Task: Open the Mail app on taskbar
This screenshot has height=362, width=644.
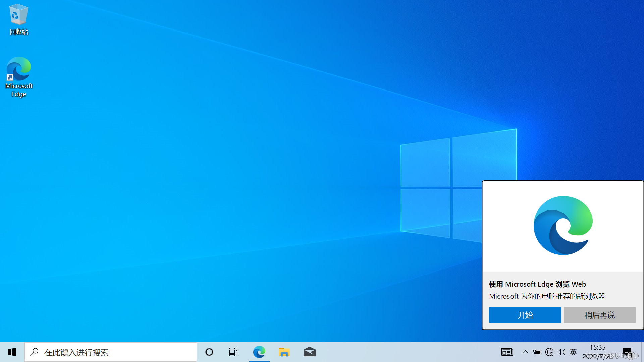Action: (x=309, y=352)
